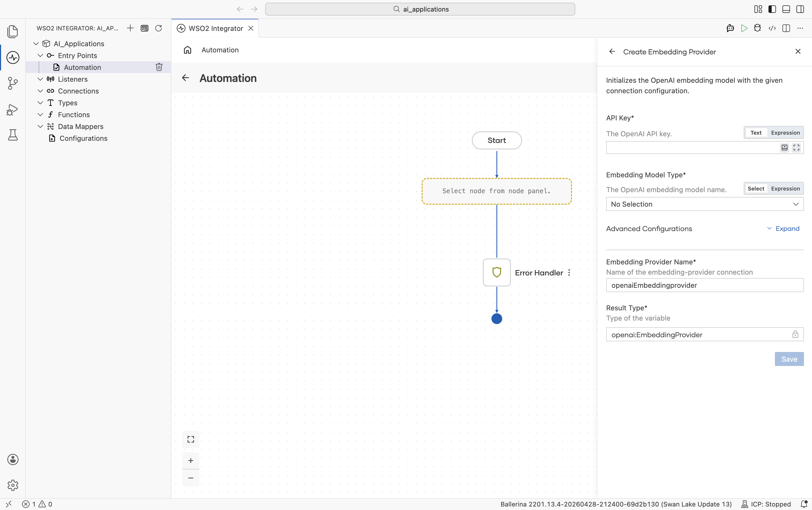
Task: Open Embedding Model Type dropdown
Action: 705,204
